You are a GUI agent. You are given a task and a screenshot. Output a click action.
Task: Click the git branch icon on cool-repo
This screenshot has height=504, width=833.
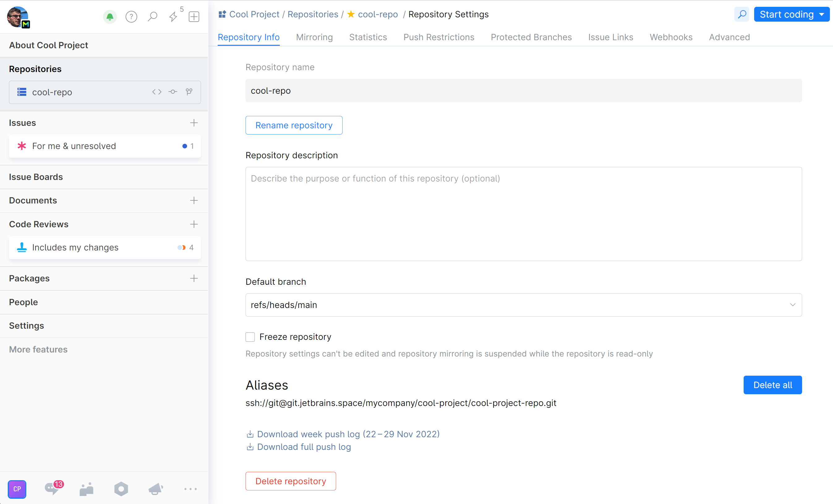click(189, 92)
